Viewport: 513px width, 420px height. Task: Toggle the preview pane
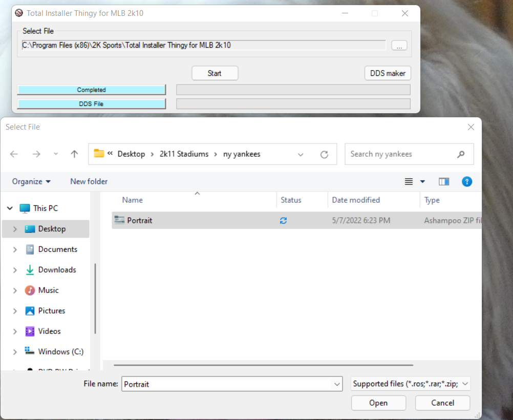click(x=444, y=182)
